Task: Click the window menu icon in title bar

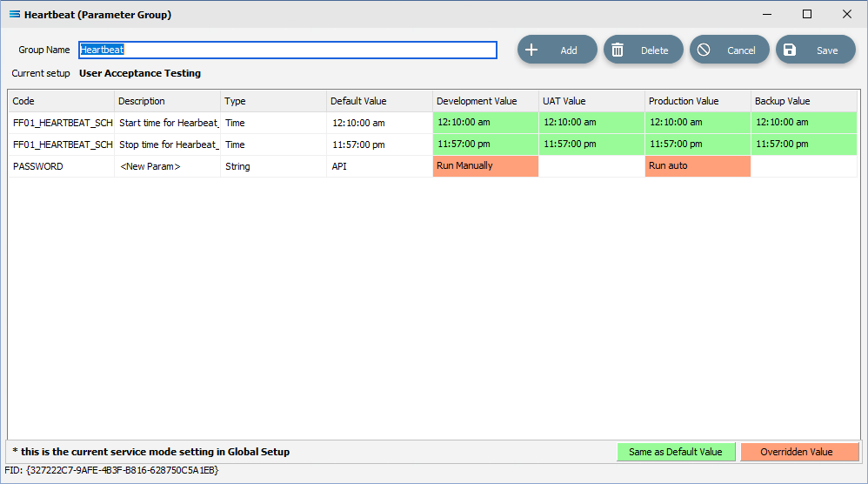Action: [15, 15]
